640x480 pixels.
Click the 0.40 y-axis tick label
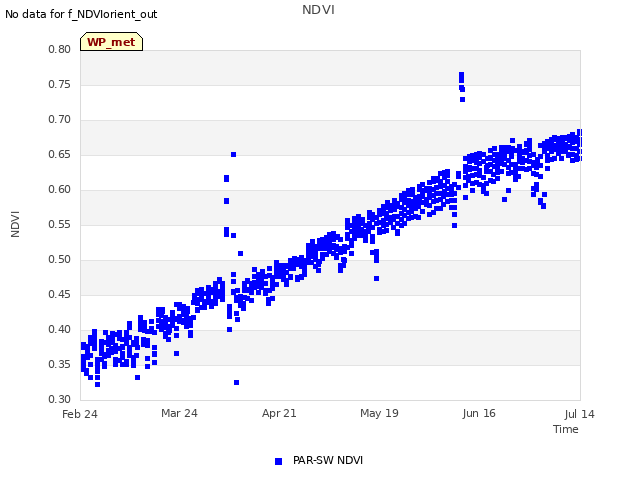60,329
